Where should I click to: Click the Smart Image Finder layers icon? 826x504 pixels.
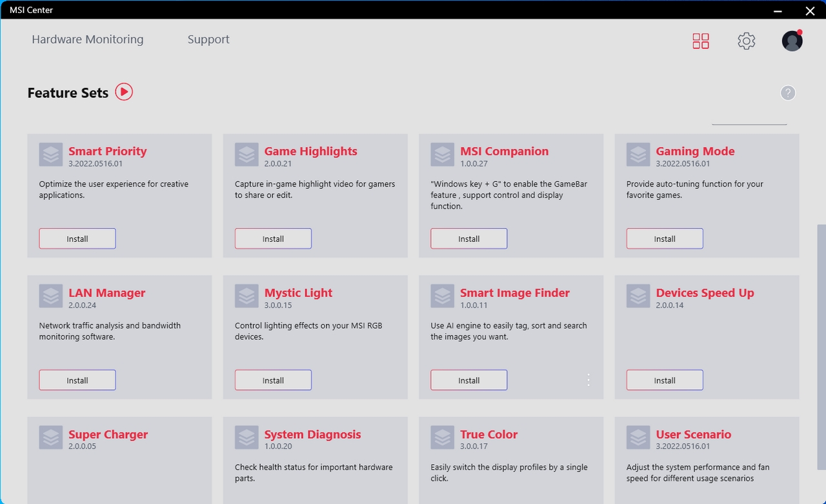tap(443, 296)
